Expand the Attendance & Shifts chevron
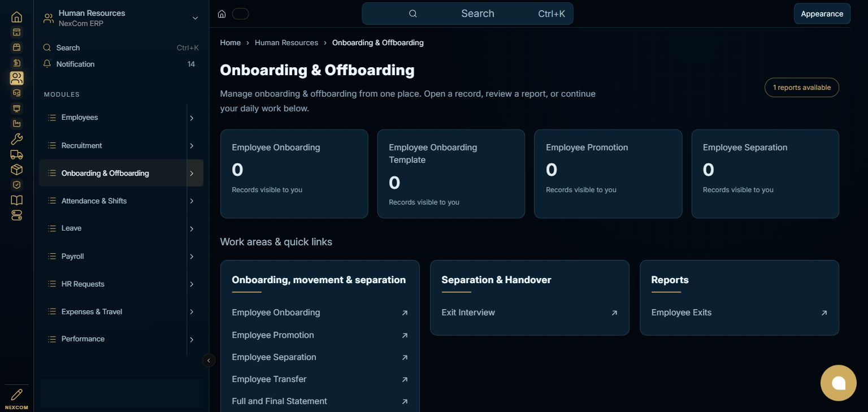 [192, 201]
